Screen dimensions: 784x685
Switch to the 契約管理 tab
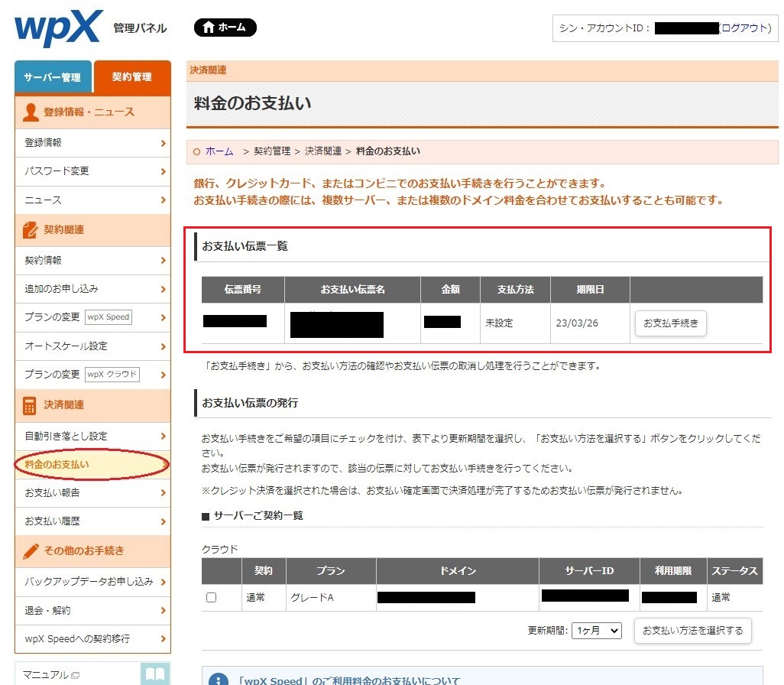coord(131,77)
